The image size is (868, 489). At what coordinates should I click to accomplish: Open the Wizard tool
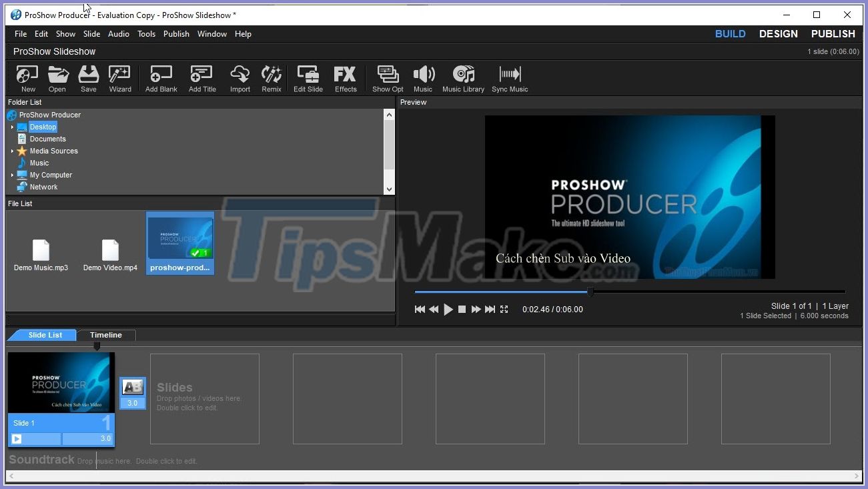click(x=119, y=78)
